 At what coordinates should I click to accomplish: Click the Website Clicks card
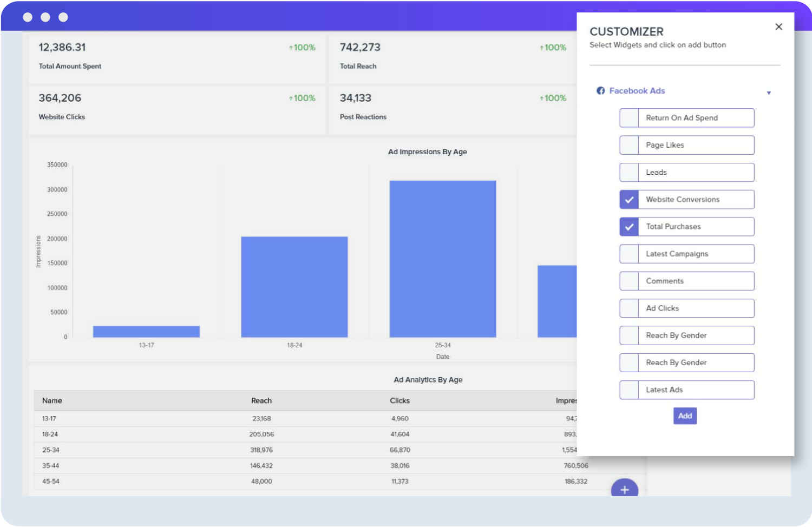click(x=177, y=110)
